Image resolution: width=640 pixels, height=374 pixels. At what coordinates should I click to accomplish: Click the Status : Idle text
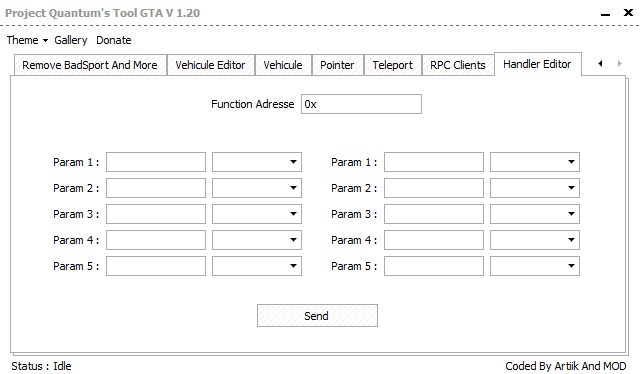[x=41, y=366]
